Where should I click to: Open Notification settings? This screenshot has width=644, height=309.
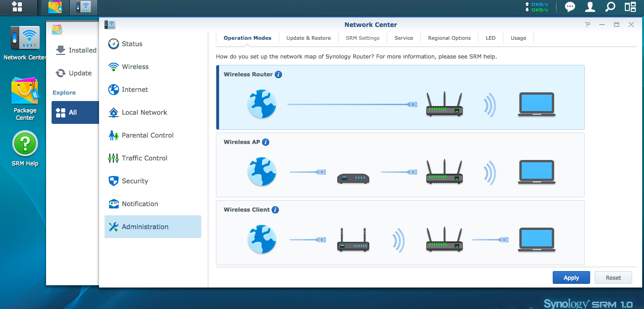pyautogui.click(x=153, y=204)
